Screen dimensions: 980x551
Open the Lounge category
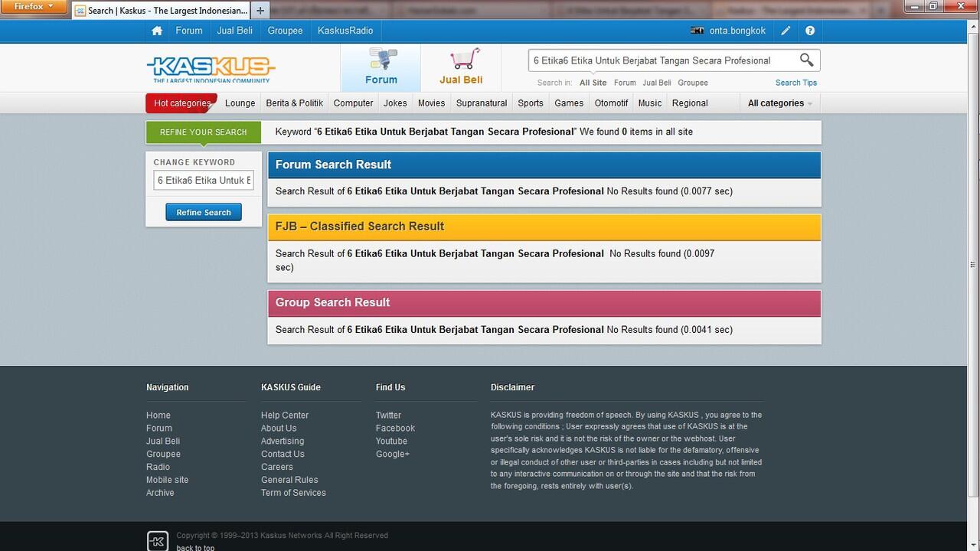coord(240,103)
